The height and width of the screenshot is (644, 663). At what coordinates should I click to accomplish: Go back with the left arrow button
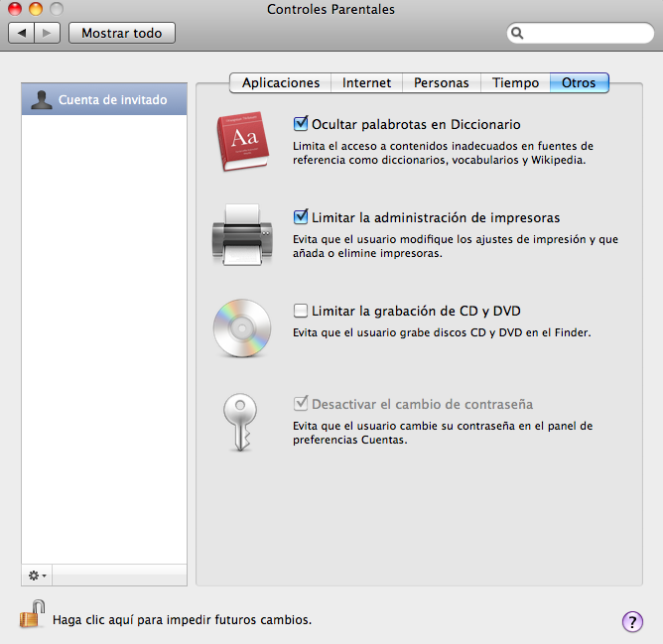click(23, 33)
